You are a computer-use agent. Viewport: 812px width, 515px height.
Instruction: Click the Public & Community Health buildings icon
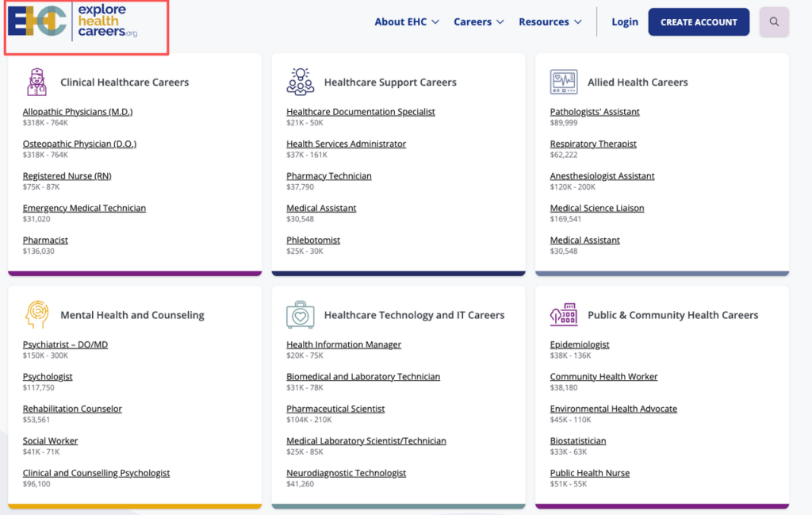(564, 314)
